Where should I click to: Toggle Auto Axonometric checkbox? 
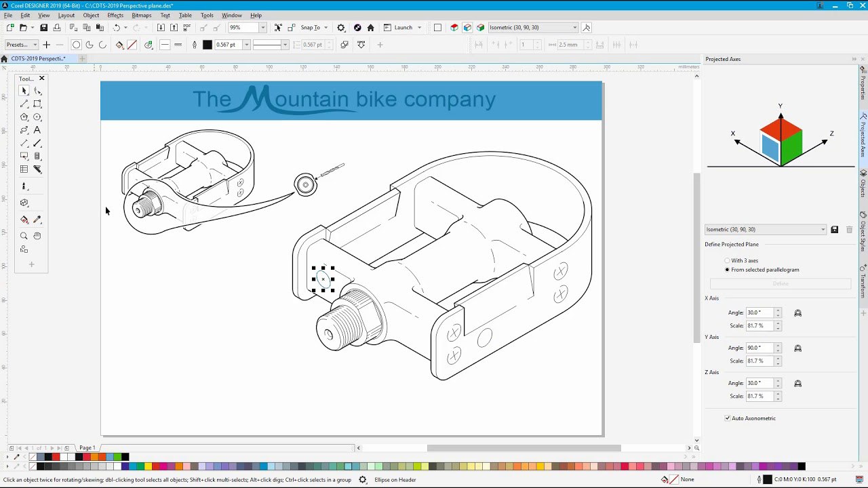click(x=728, y=418)
